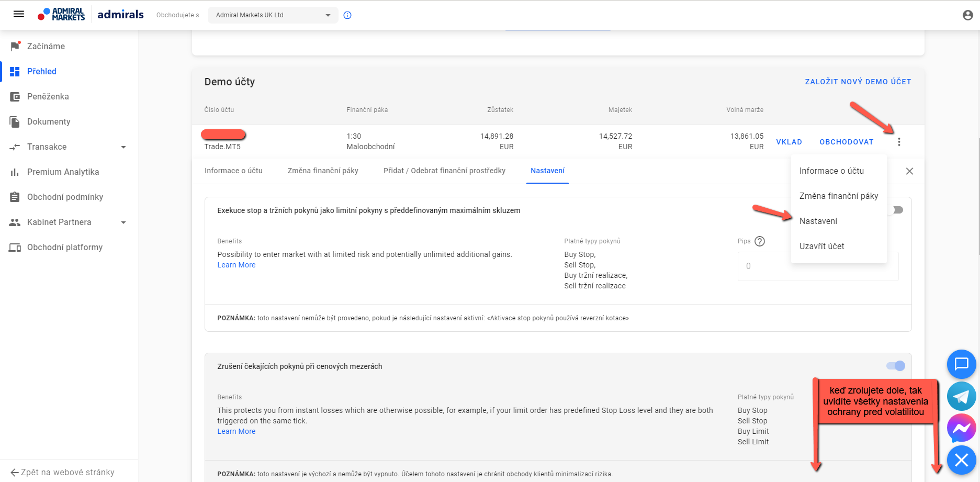Choose Změna finanční páky in popup menu
This screenshot has height=482, width=980.
tap(839, 196)
